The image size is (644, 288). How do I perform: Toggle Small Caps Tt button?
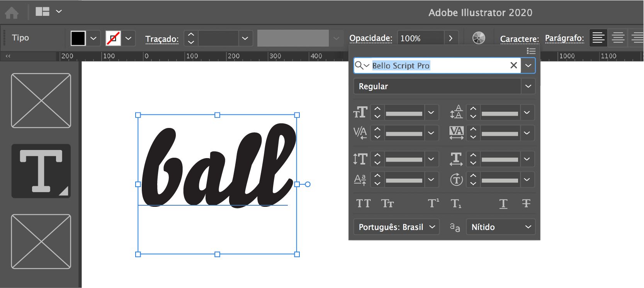click(x=387, y=203)
